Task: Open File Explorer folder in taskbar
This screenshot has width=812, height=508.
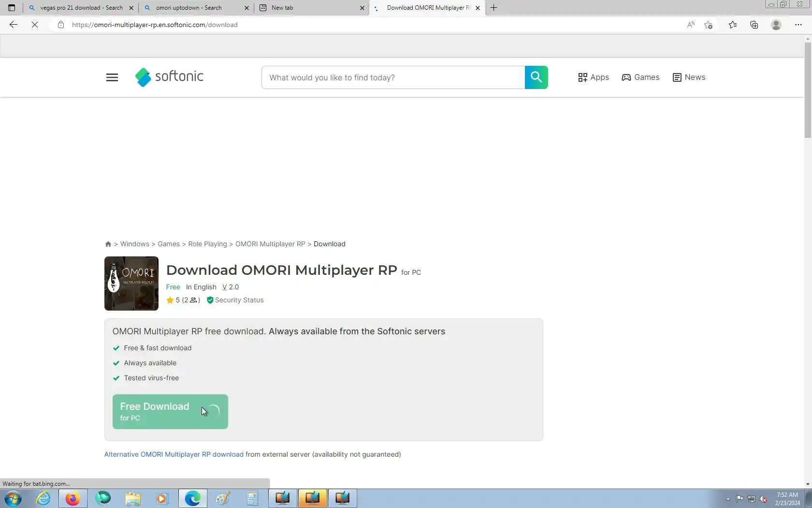Action: click(x=133, y=498)
